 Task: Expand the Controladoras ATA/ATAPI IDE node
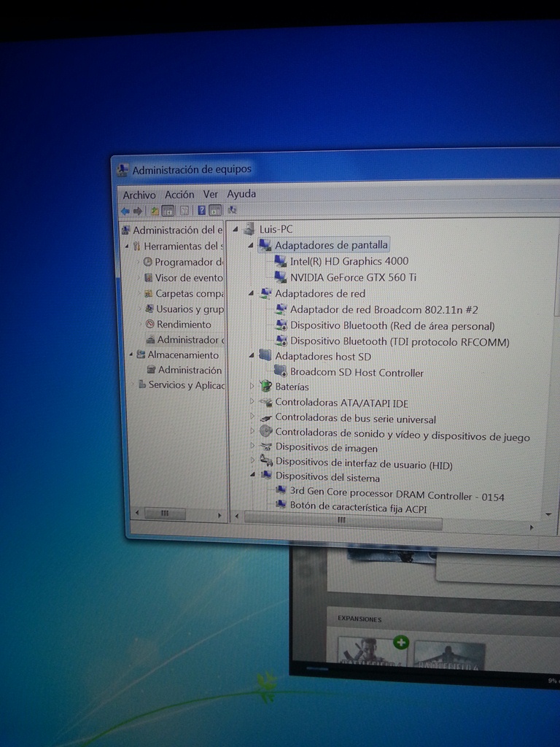coord(252,402)
